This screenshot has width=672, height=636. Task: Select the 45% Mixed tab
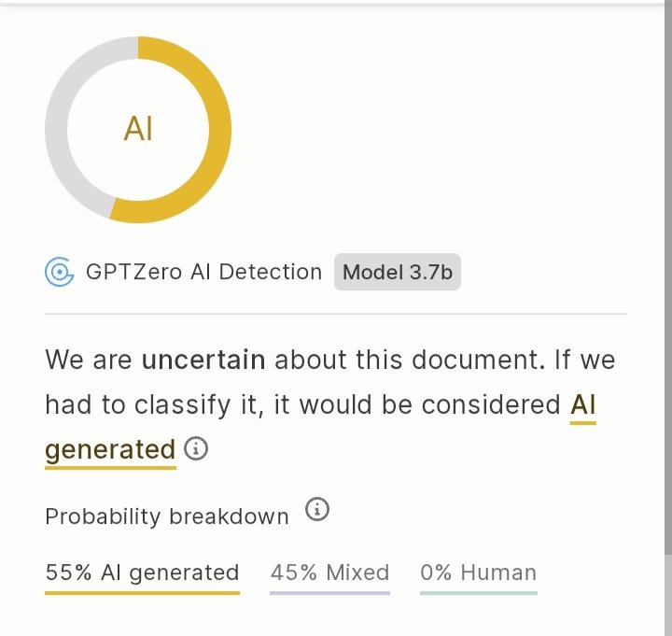tap(330, 572)
